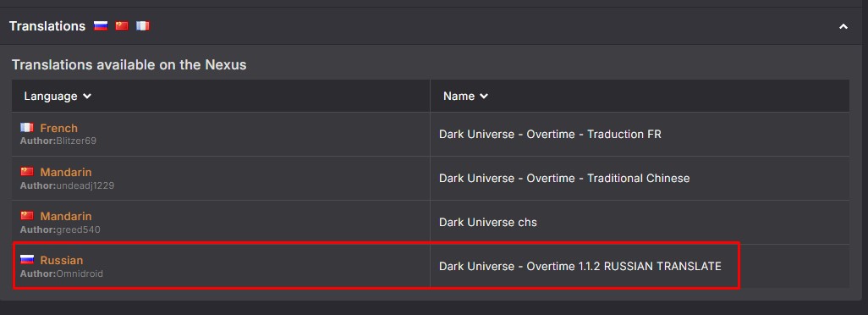Click the flag beside greed540's Mandarin row

click(x=27, y=215)
